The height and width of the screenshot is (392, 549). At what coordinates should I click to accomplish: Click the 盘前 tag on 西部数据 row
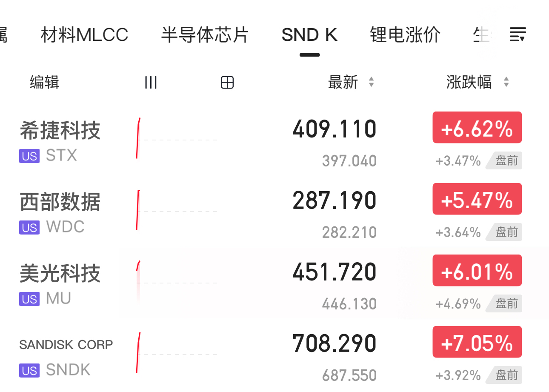coord(506,232)
